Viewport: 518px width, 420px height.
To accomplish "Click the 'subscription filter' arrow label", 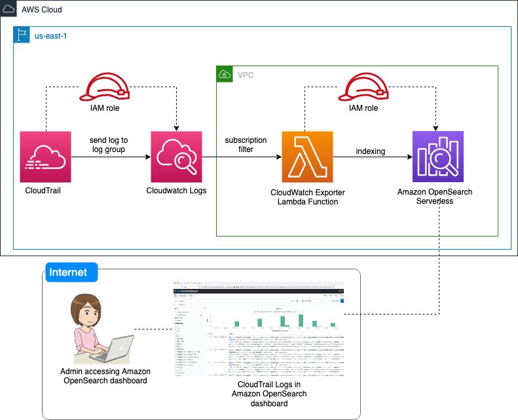I will [x=246, y=145].
